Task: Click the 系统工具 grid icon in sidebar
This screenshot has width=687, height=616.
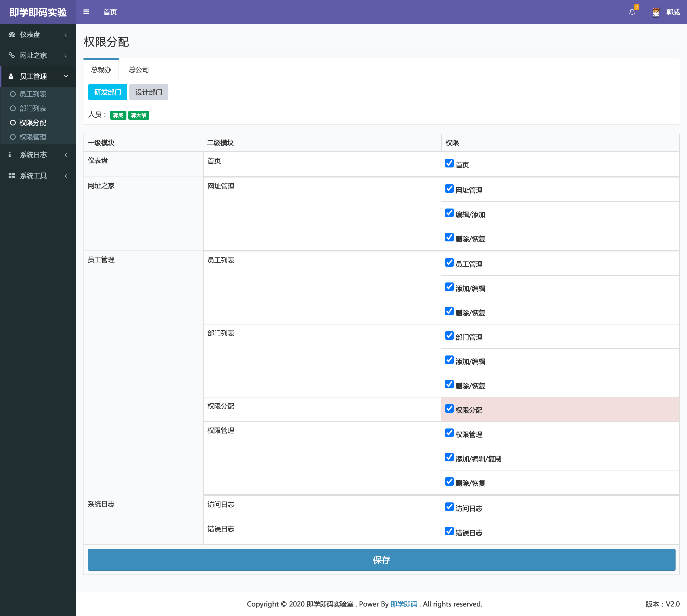Action: [x=12, y=175]
